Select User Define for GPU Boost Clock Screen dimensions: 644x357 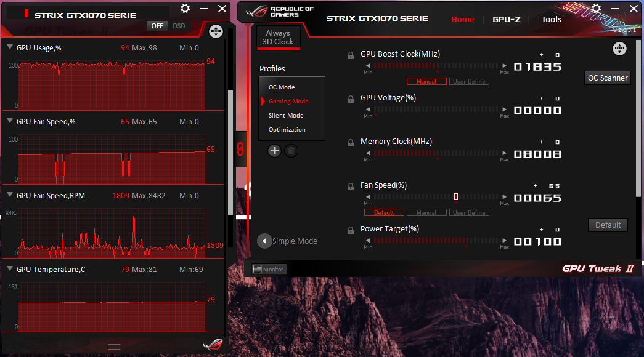[469, 81]
